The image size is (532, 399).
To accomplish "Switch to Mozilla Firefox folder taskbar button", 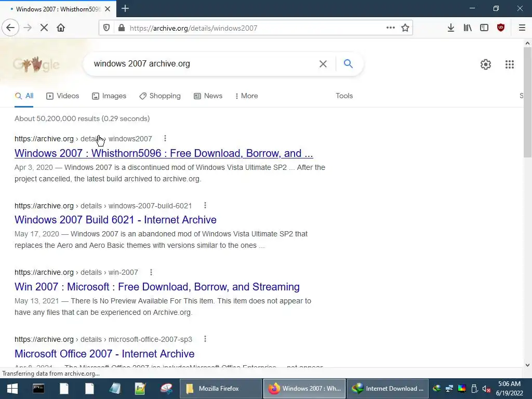I will click(x=220, y=389).
